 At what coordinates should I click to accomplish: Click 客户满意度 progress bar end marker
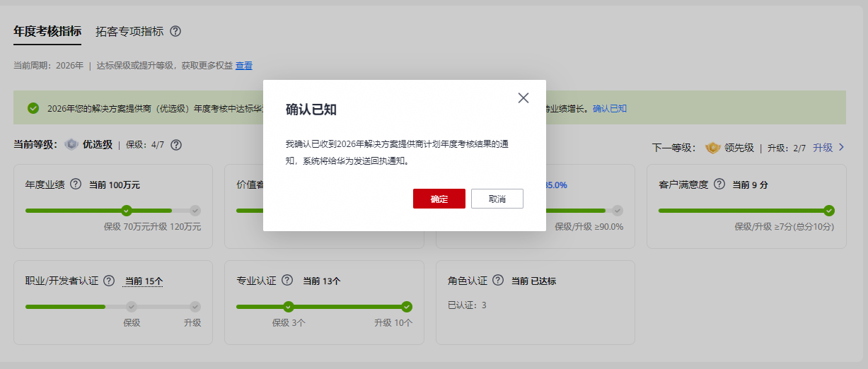point(829,210)
